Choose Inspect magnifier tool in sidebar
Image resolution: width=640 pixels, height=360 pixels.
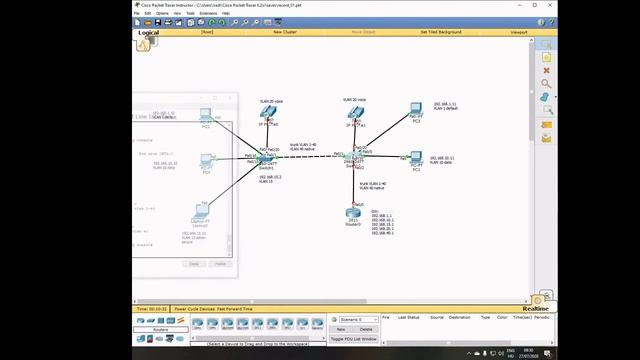[x=546, y=84]
